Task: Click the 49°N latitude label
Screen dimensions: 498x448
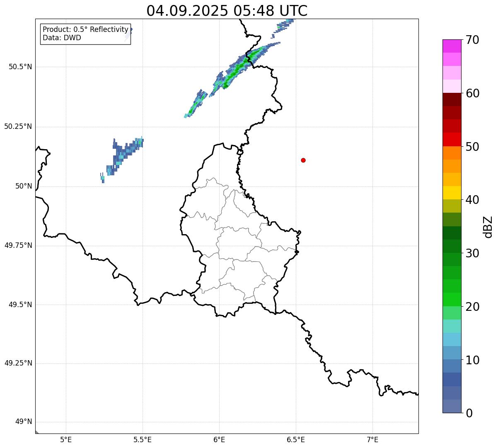Action: pyautogui.click(x=24, y=422)
